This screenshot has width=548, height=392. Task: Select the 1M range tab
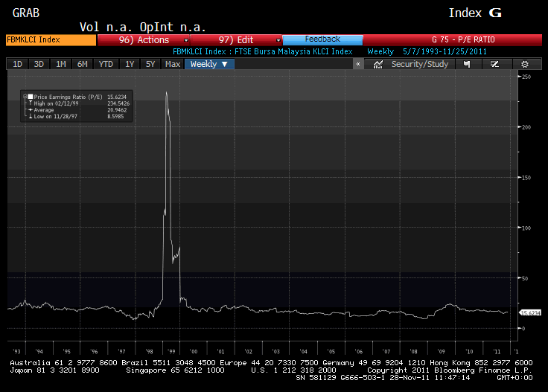(61, 64)
